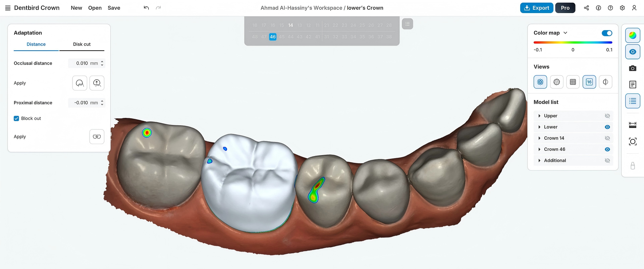
Task: Hide the Crown 46 model
Action: click(x=607, y=149)
